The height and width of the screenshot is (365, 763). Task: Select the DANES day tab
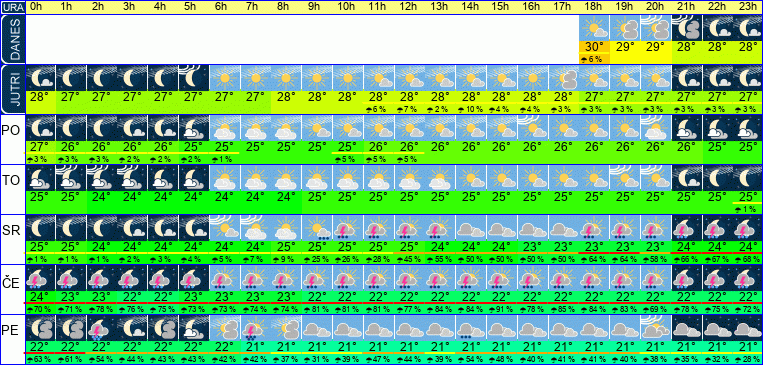(13, 39)
